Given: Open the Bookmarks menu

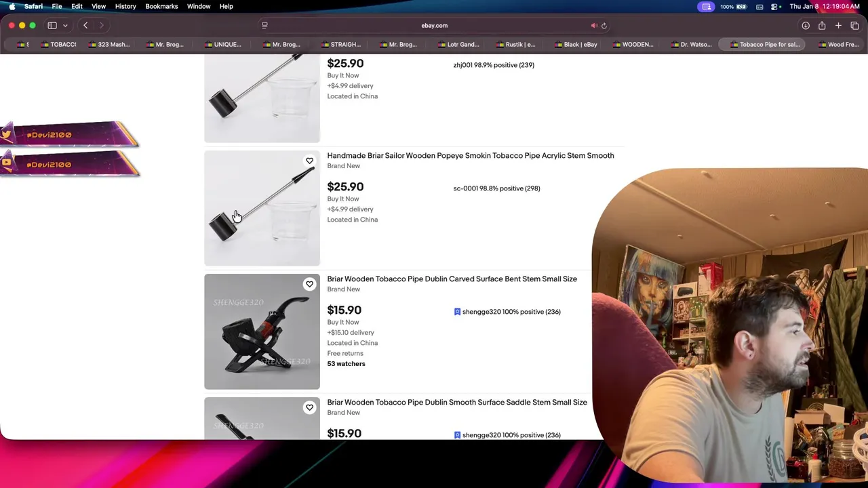Looking at the screenshot, I should coord(161,7).
